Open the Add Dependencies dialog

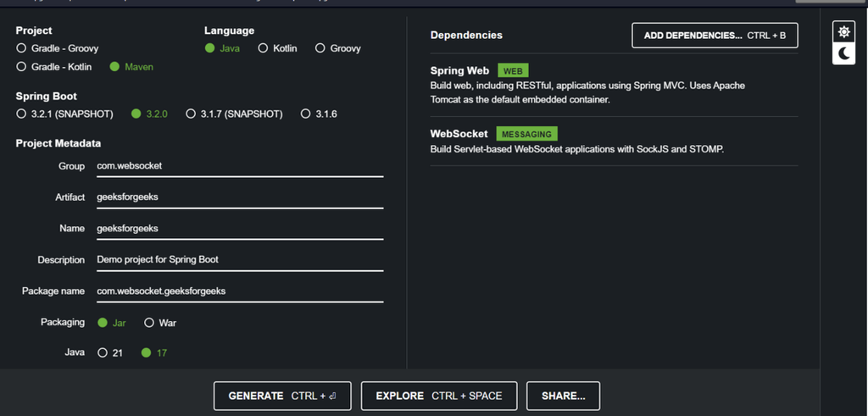point(715,36)
